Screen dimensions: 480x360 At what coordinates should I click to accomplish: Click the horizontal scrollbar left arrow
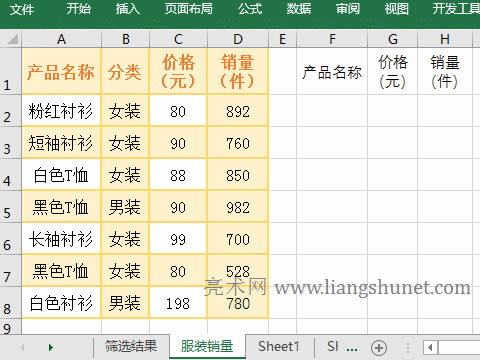tap(430, 348)
